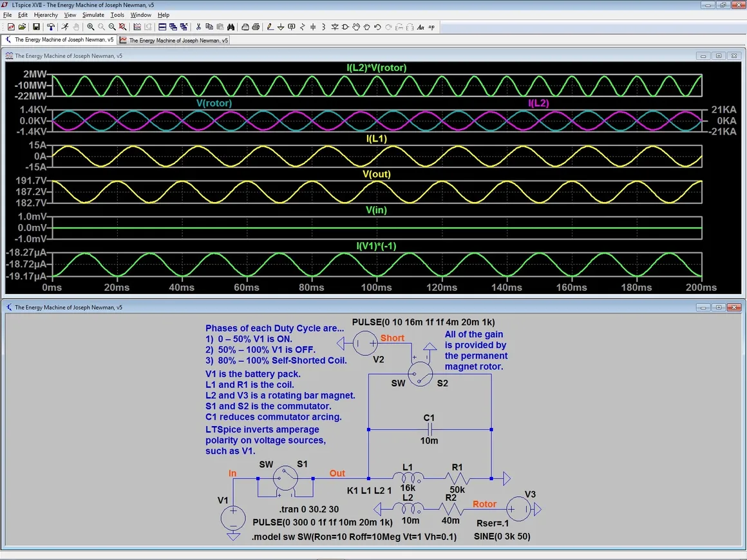This screenshot has height=560, width=747.
Task: Click capacitor C1 in the schematic
Action: point(430,429)
